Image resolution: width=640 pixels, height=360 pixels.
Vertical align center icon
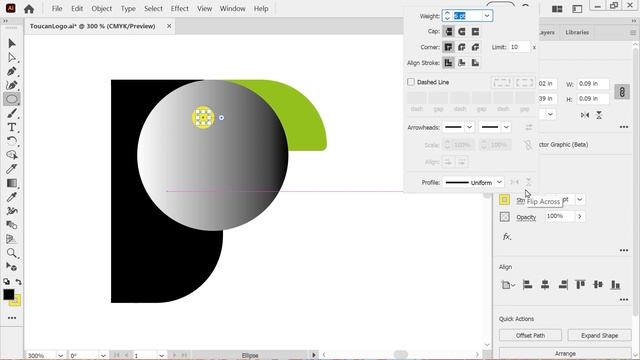coord(598,285)
